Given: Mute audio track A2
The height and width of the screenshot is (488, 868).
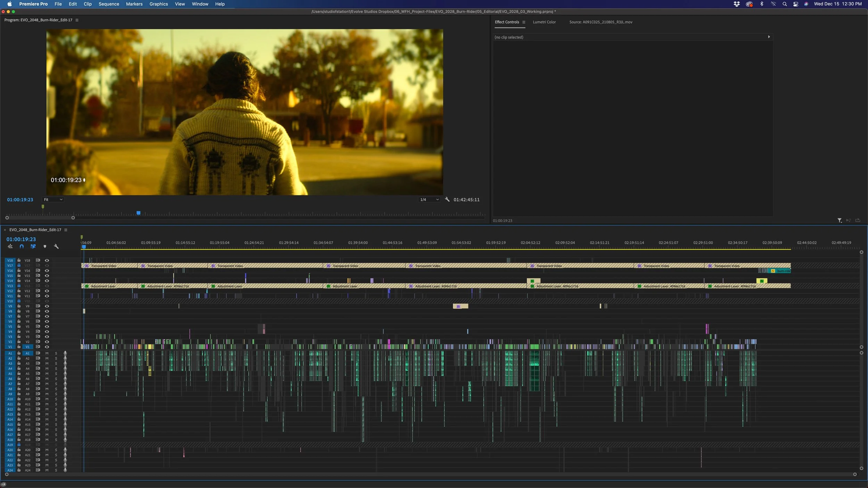Looking at the screenshot, I should 47,358.
